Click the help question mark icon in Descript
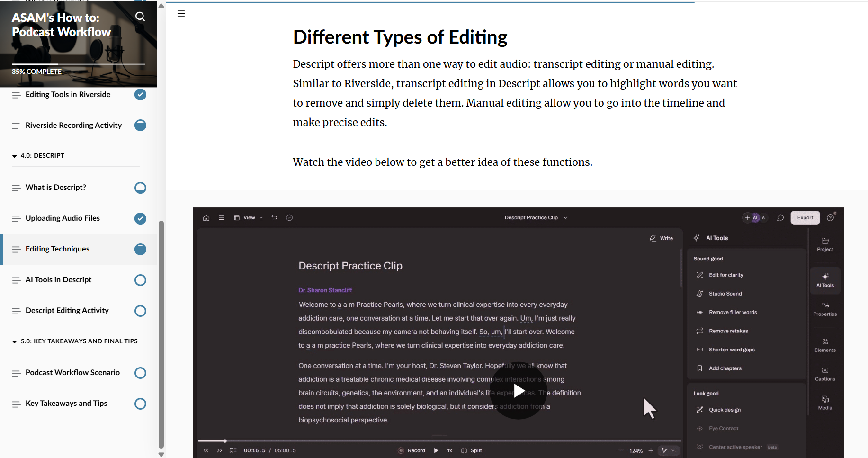868x458 pixels. point(830,218)
